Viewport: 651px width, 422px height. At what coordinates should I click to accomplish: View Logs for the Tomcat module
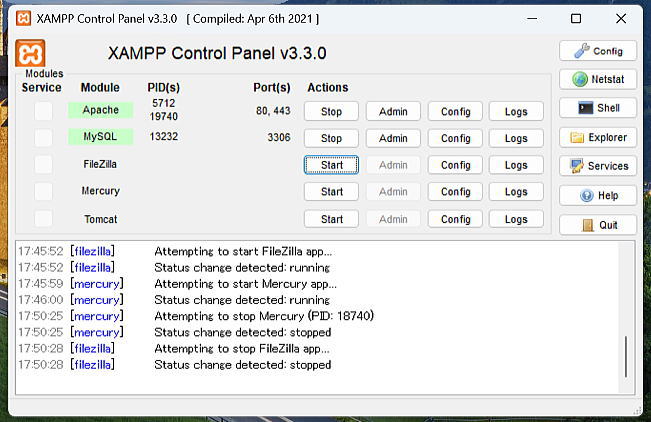pos(516,219)
